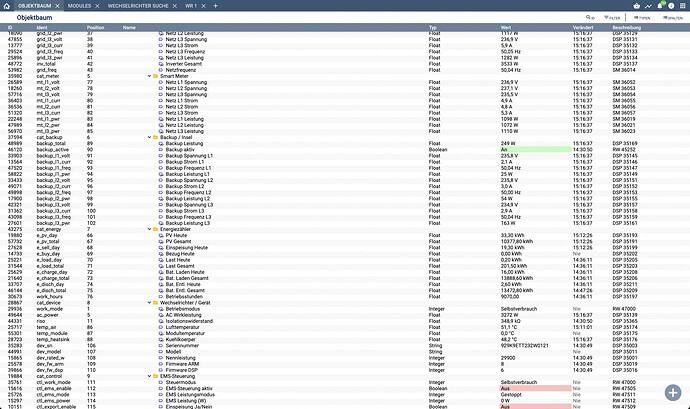
Task: Click the ident cell backup_l2_freq
Action: [53, 192]
